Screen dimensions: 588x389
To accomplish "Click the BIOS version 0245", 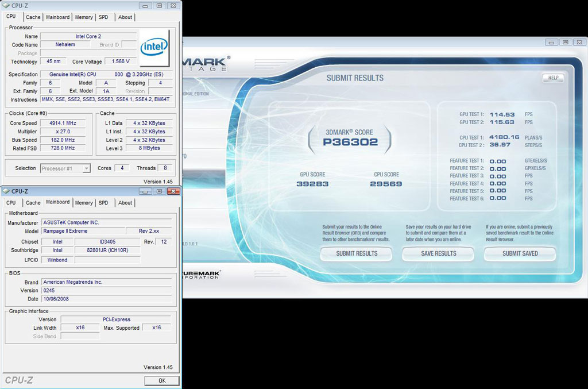I will pyautogui.click(x=106, y=290).
